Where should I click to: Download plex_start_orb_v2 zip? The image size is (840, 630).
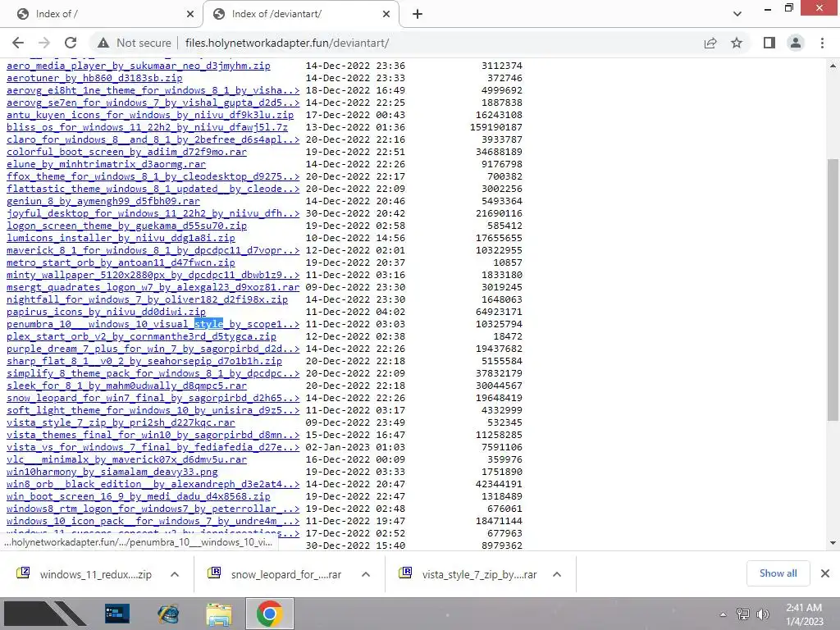(x=141, y=337)
